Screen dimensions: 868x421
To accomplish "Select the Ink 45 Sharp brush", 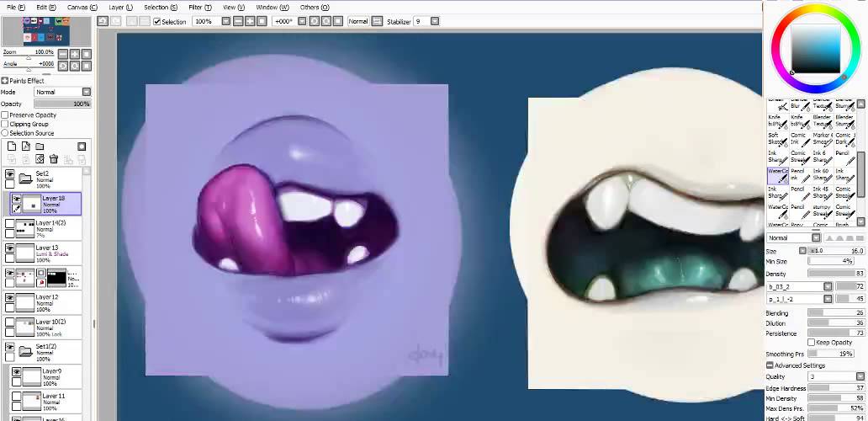I will (823, 194).
